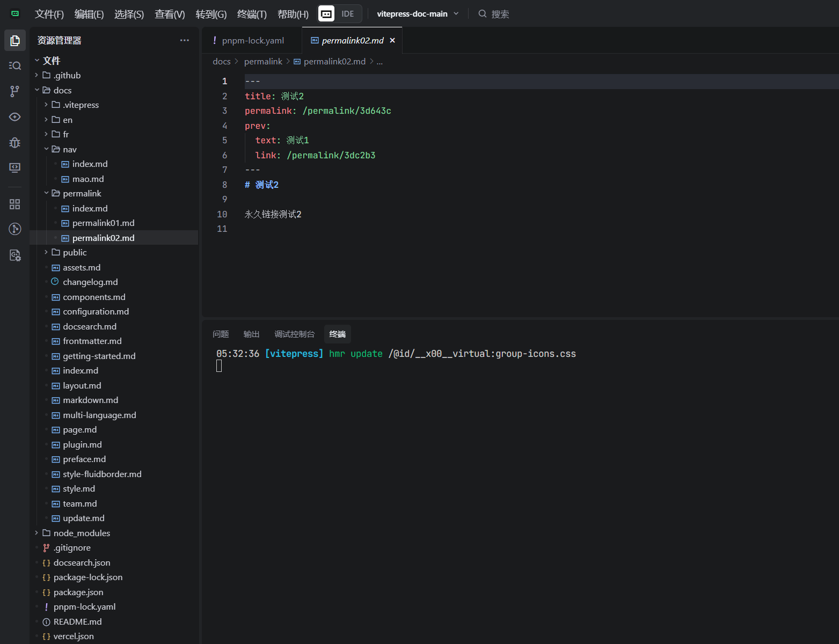839x644 pixels.
Task: Open the extensions grid icon
Action: (x=15, y=204)
